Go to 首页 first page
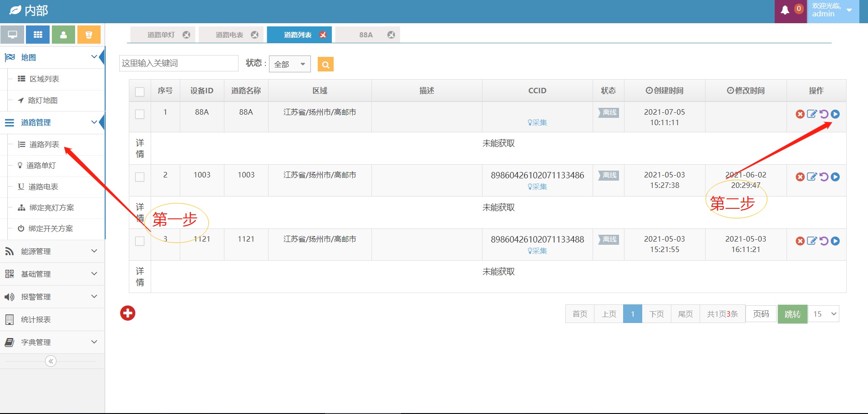 [x=580, y=314]
